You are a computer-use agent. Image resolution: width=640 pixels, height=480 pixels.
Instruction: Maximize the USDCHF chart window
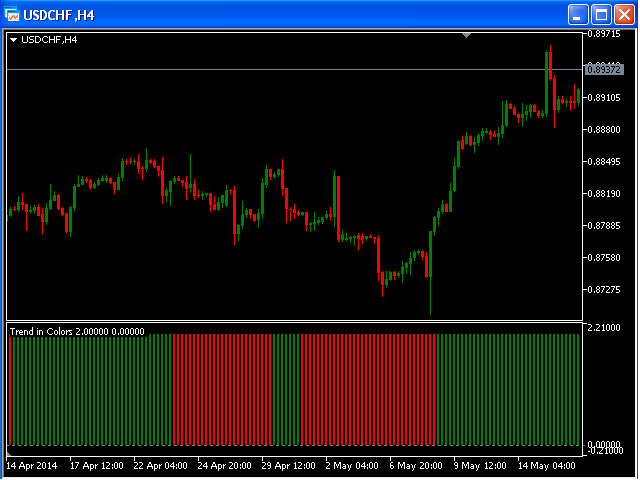[x=601, y=16]
